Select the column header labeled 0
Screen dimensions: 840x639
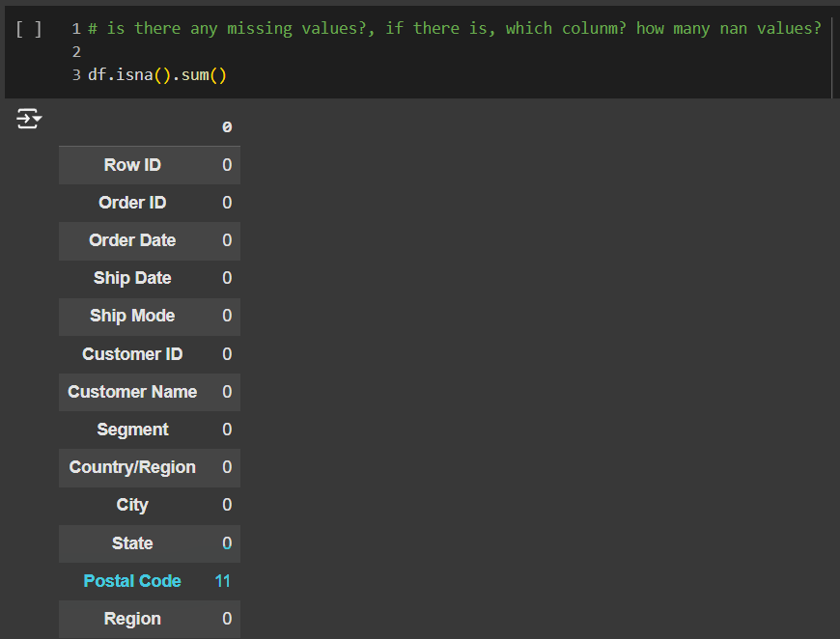point(227,127)
